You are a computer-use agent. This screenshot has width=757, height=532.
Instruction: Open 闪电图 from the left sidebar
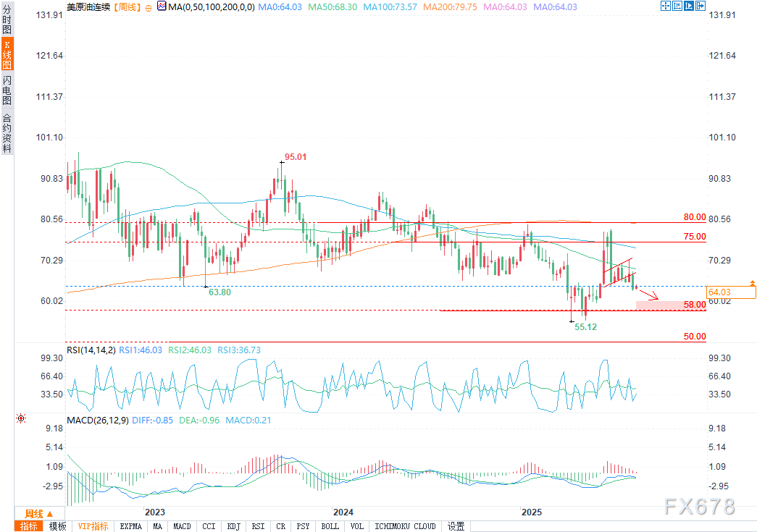pos(7,90)
